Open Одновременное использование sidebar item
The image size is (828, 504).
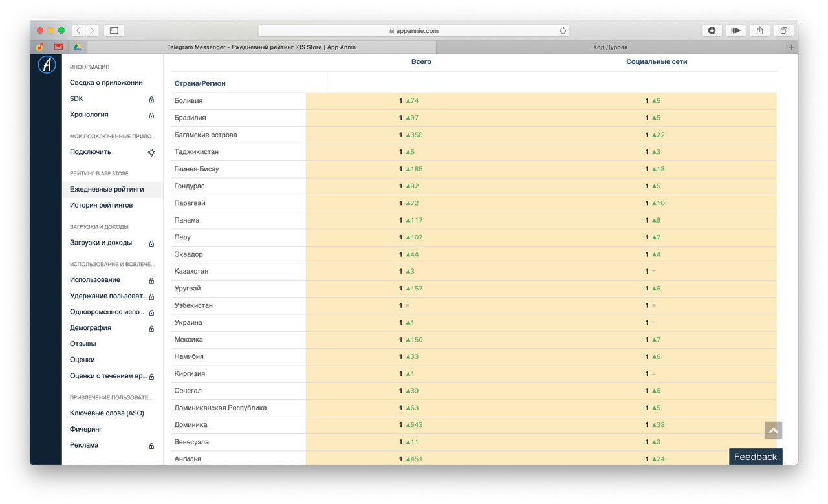point(107,312)
